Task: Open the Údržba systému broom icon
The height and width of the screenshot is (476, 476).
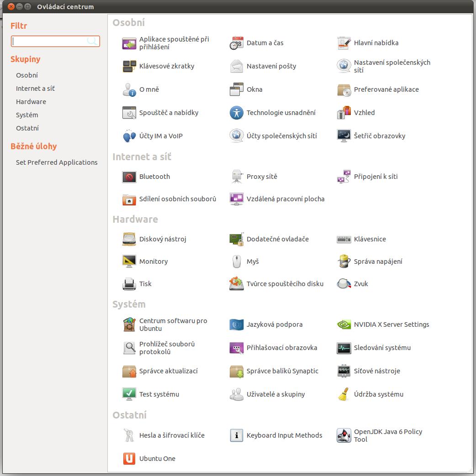Action: point(344,394)
